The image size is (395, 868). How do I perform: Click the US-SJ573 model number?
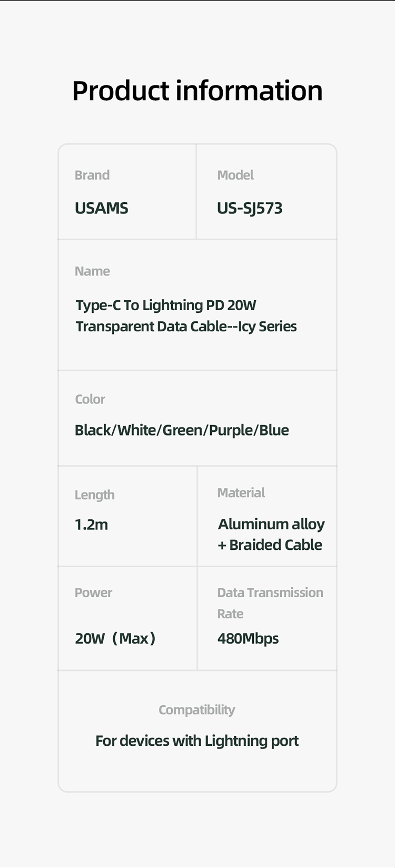point(250,209)
